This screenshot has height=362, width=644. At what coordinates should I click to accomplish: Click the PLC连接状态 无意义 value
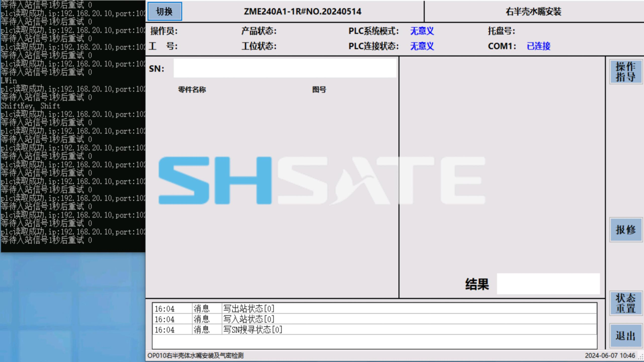(422, 46)
